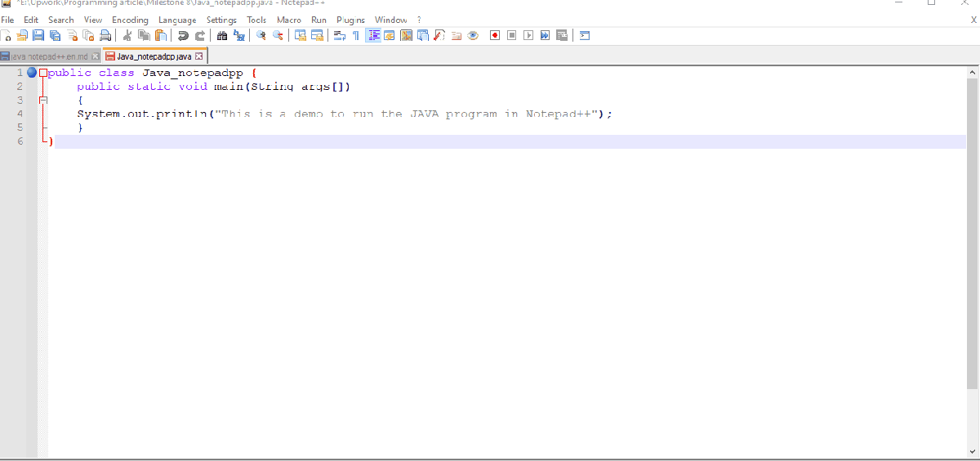Viewport: 980px width, 461px height.
Task: Click the Save file toolbar icon
Action: pyautogui.click(x=38, y=35)
